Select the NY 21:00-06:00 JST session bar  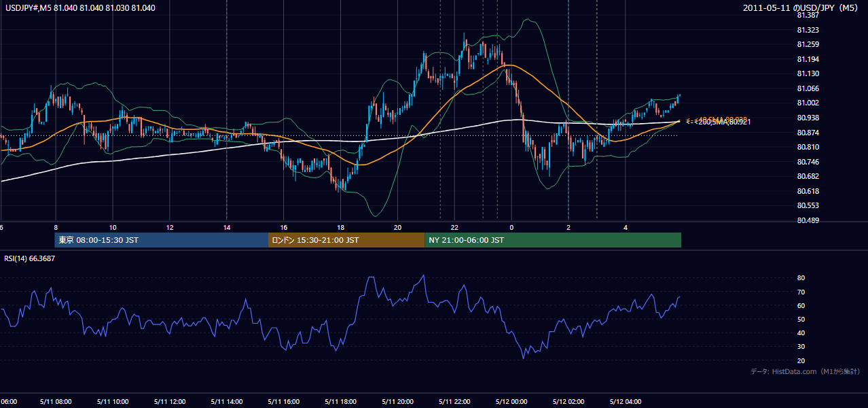[553, 240]
